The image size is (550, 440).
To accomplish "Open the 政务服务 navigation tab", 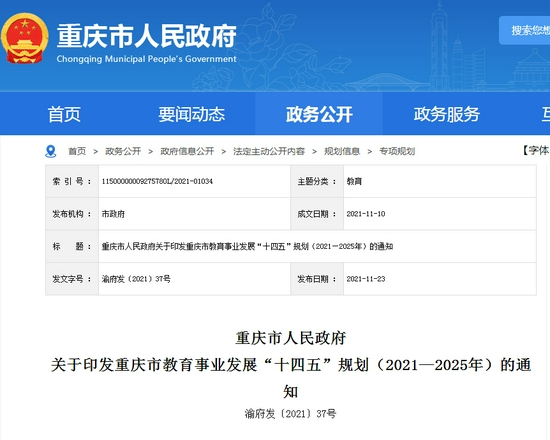I will (x=447, y=114).
